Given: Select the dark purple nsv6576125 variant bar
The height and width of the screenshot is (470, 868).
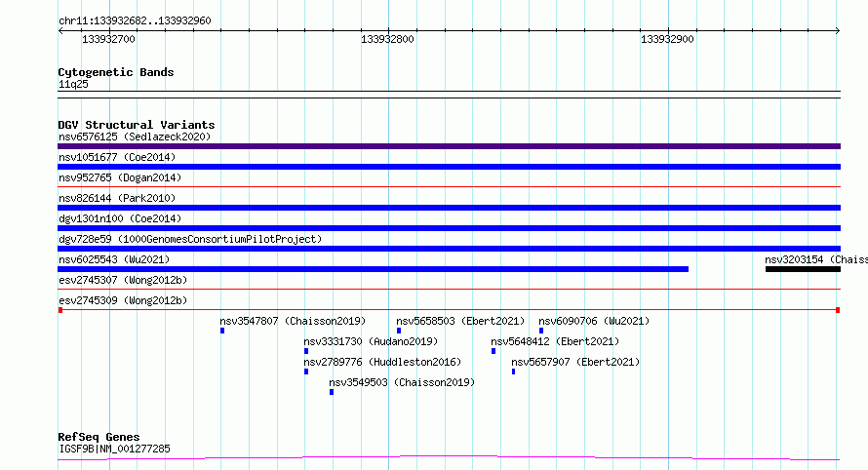Looking at the screenshot, I should pyautogui.click(x=449, y=146).
